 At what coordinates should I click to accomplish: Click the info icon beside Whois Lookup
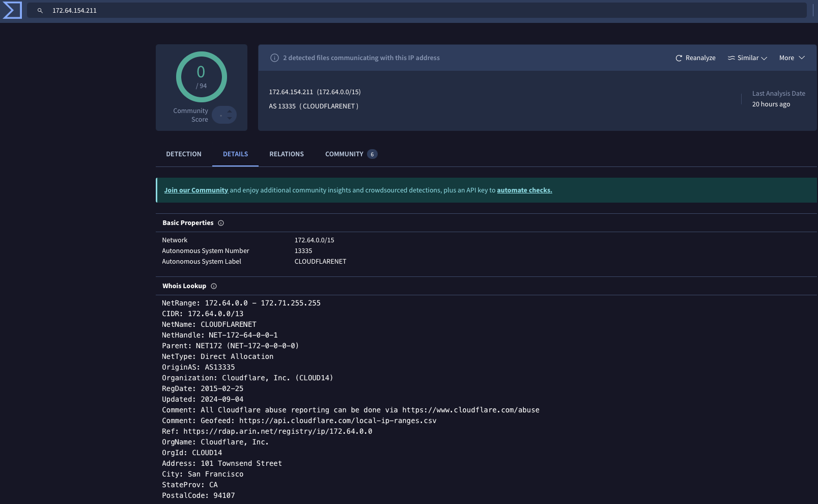(x=214, y=286)
